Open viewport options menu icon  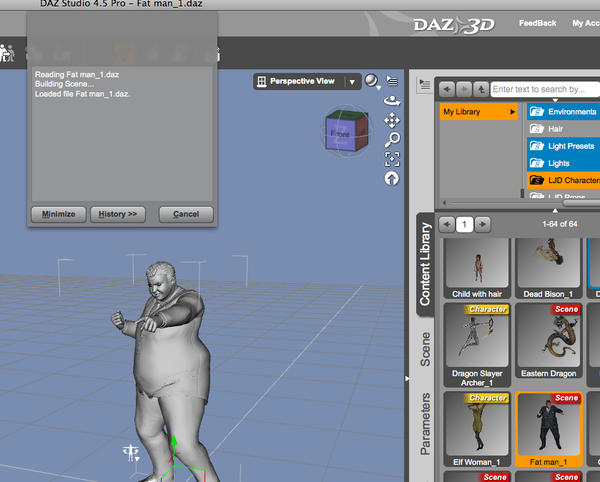392,81
